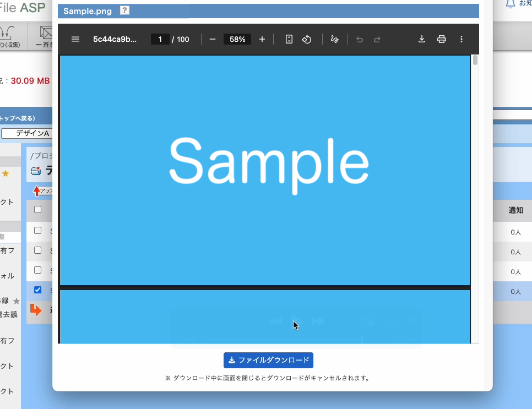Check the first file row checkbox
Viewport: 532px width, 409px height.
point(38,231)
